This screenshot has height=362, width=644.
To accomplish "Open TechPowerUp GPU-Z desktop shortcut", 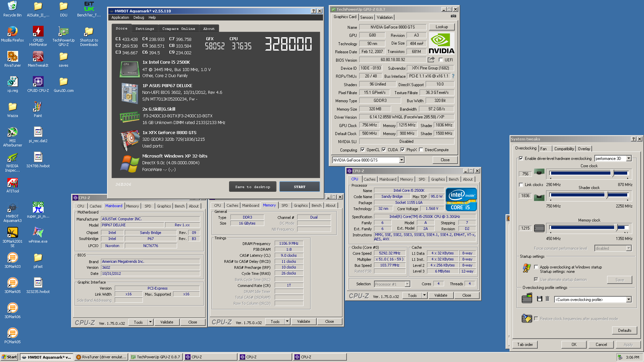I will (x=63, y=36).
